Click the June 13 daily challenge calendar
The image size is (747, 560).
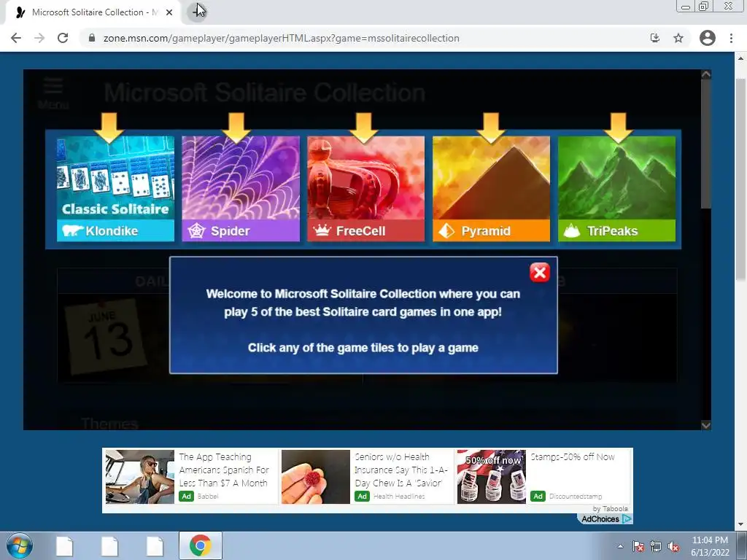click(105, 337)
